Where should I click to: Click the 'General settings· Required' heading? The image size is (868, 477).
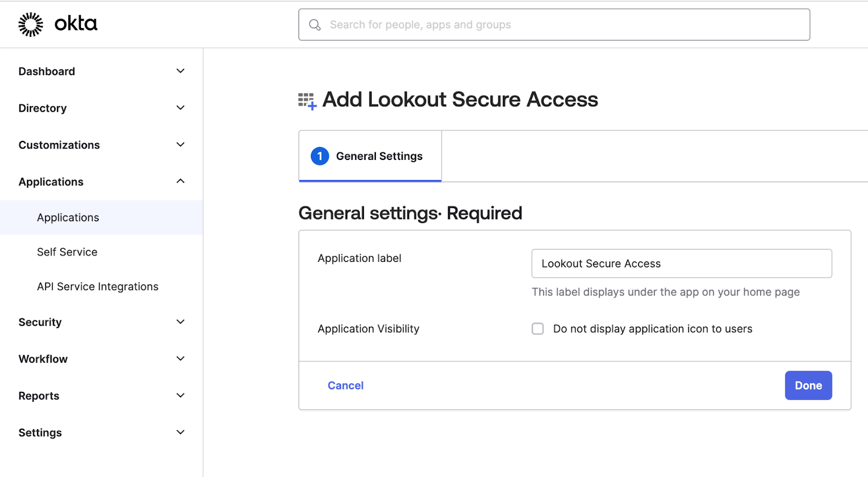410,214
